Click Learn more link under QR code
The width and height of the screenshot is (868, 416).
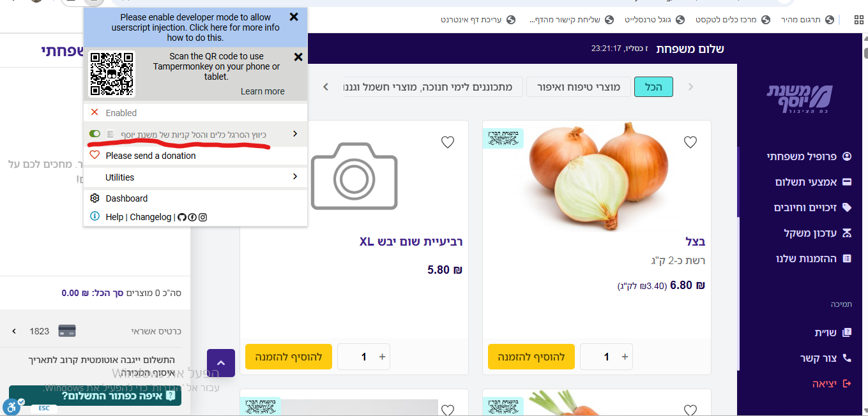[x=263, y=91]
